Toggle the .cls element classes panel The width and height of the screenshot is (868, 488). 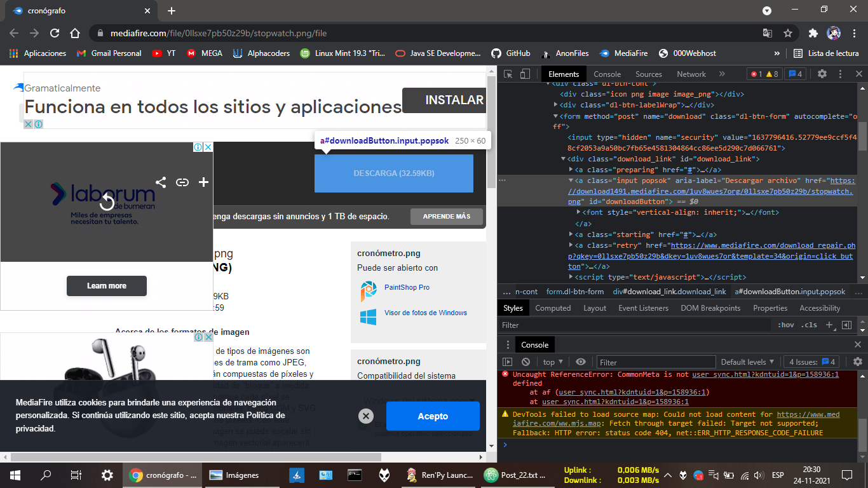click(809, 325)
